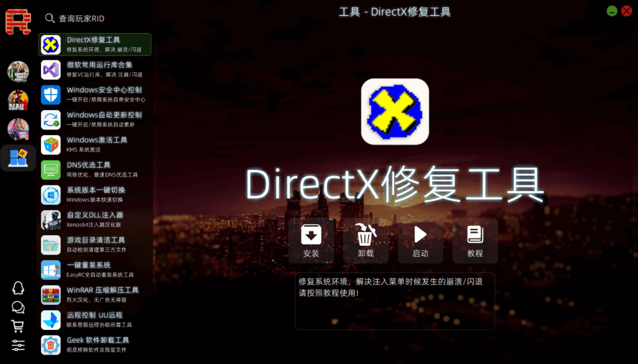638x364 pixels.
Task: Select the Red Dead Redemption game icon
Action: click(18, 100)
